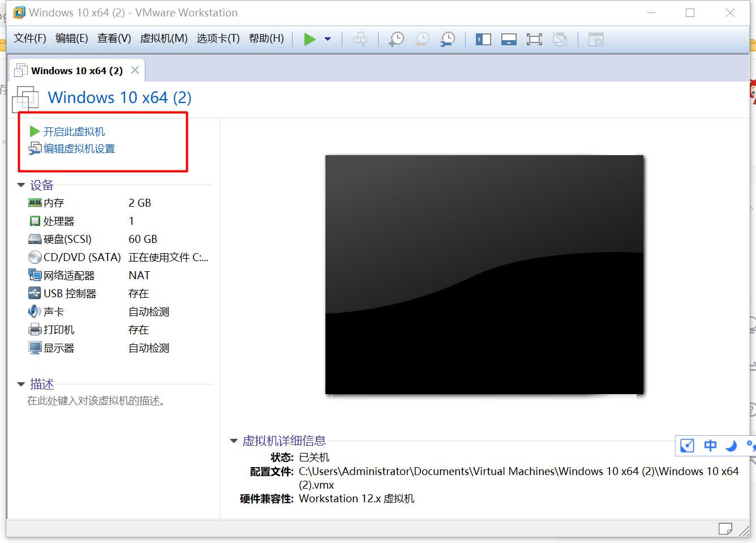Click the 已关机 status text
Viewport: 756px width, 543px height.
pyautogui.click(x=314, y=458)
